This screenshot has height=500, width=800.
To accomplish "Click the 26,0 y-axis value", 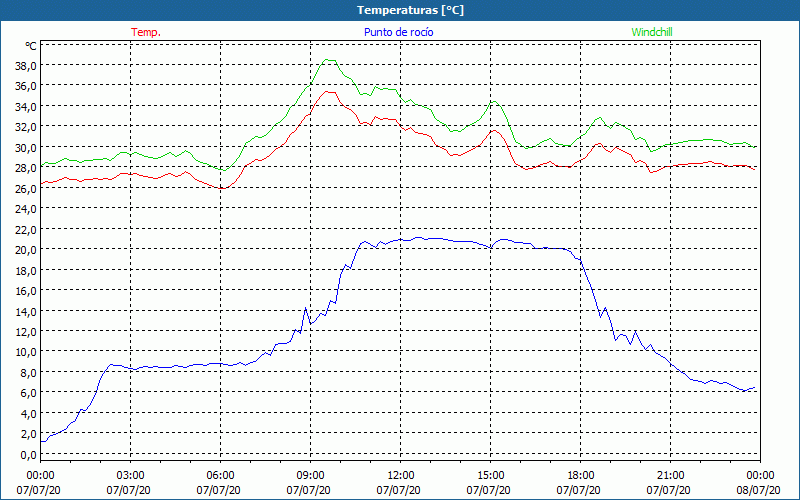I will [26, 189].
